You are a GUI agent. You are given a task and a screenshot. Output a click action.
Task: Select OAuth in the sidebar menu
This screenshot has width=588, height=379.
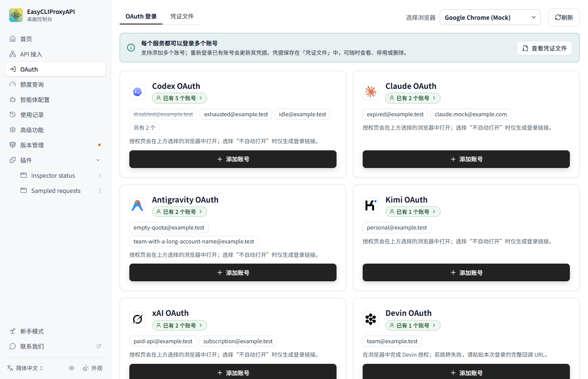(x=55, y=69)
